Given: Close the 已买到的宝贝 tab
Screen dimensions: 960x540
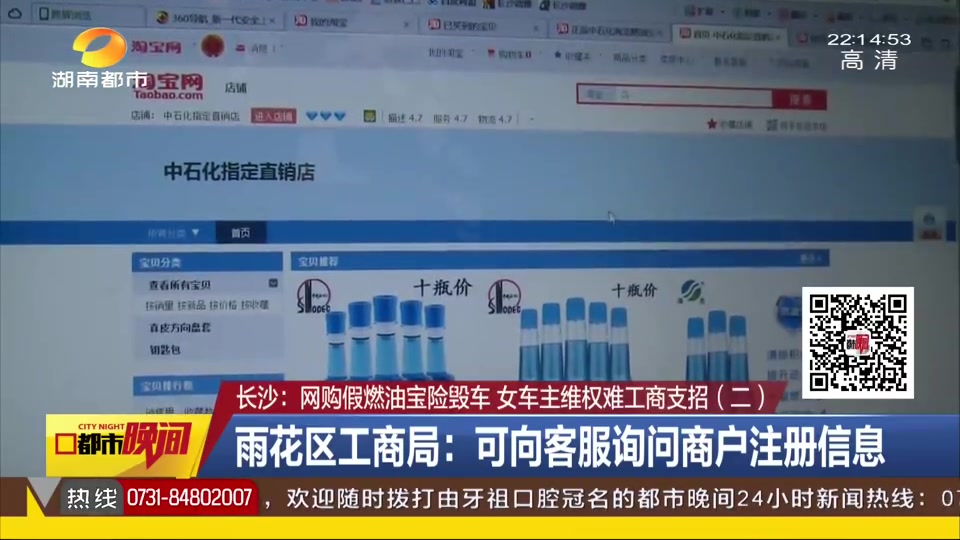Looking at the screenshot, I should click(x=536, y=28).
